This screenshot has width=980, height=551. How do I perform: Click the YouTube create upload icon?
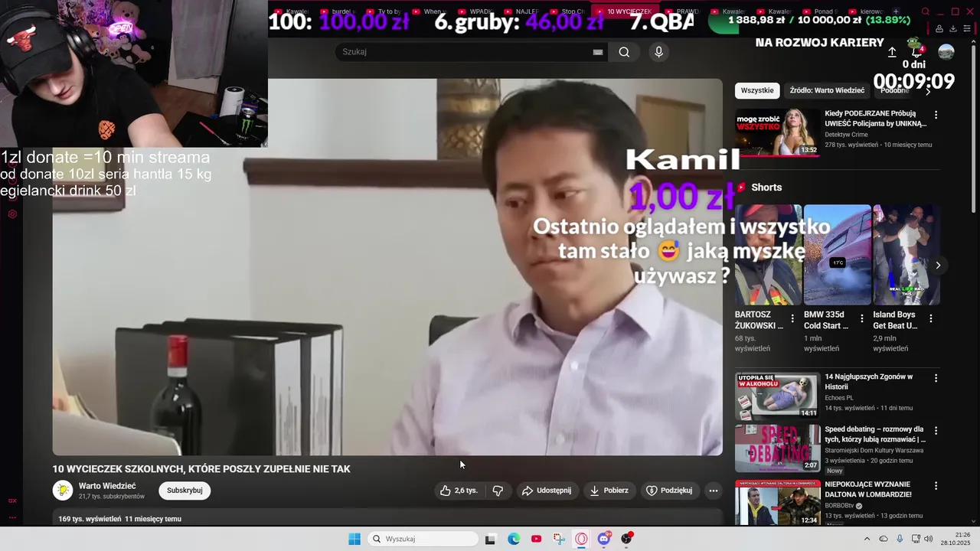[892, 52]
